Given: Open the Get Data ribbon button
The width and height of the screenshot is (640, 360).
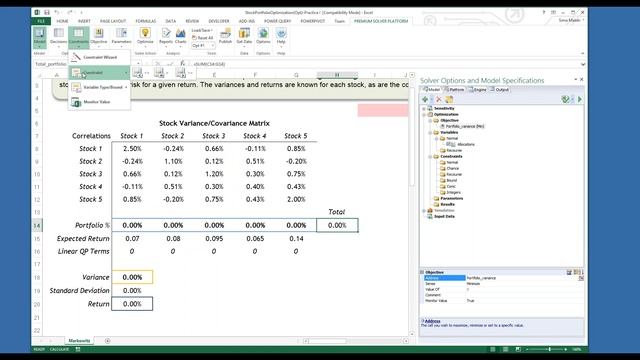Looking at the screenshot, I should click(244, 38).
